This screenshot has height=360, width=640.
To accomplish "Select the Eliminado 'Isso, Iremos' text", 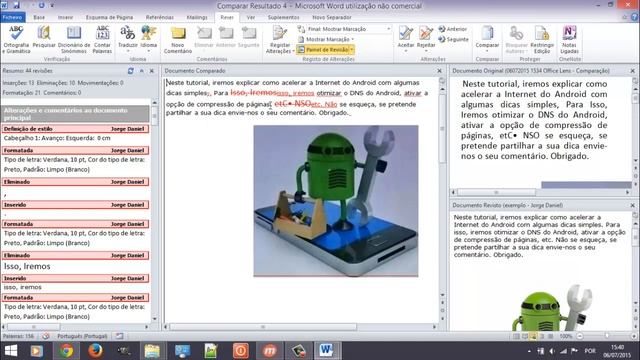I will [x=27, y=266].
